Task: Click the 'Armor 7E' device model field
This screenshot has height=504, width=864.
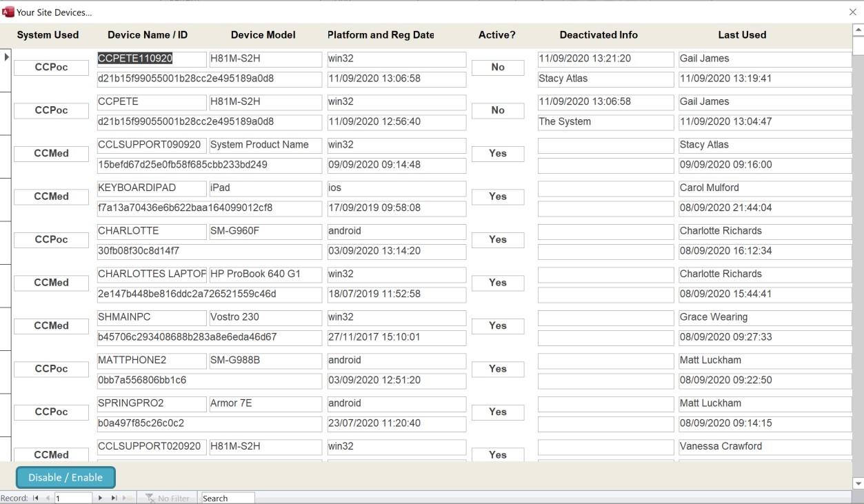Action: pyautogui.click(x=265, y=403)
